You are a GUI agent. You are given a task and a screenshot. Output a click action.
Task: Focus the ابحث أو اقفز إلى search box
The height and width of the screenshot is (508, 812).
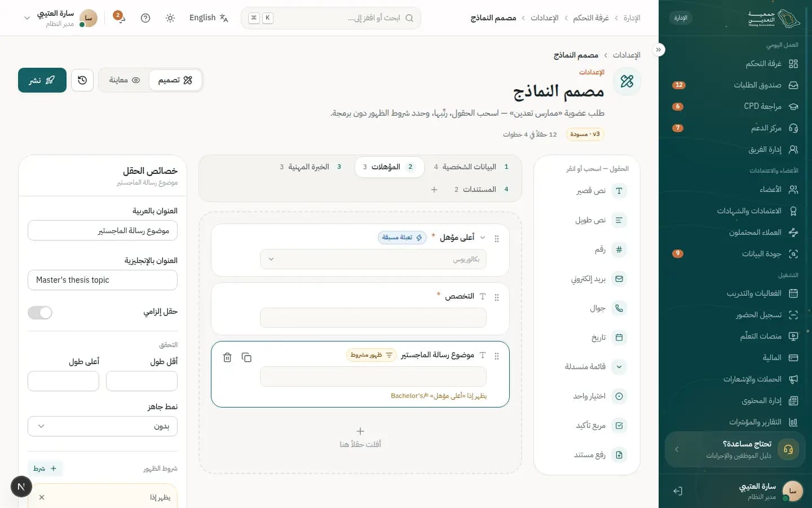(x=331, y=18)
